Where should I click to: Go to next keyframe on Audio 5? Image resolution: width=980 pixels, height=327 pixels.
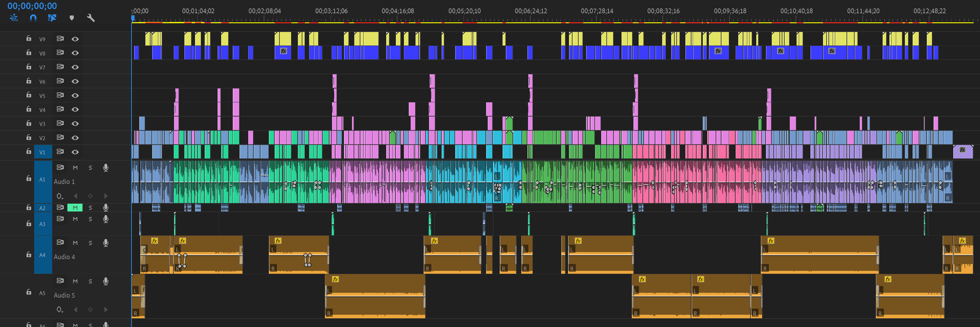point(106,310)
